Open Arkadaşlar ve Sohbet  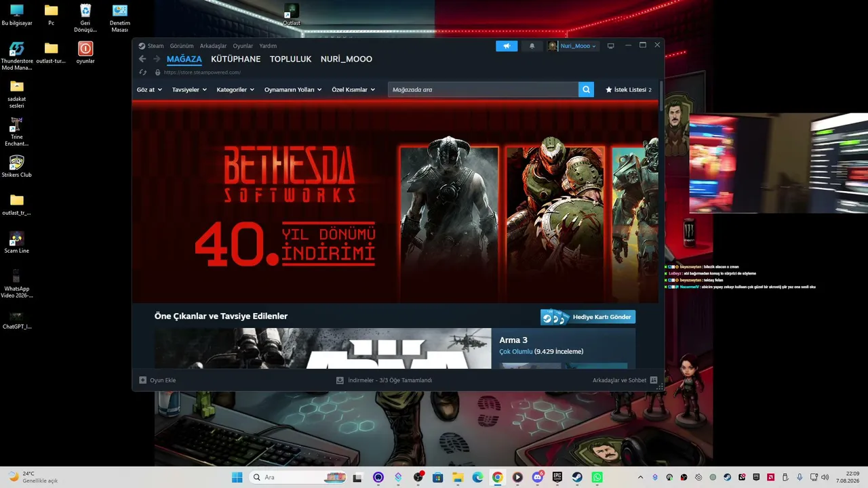[x=625, y=380]
